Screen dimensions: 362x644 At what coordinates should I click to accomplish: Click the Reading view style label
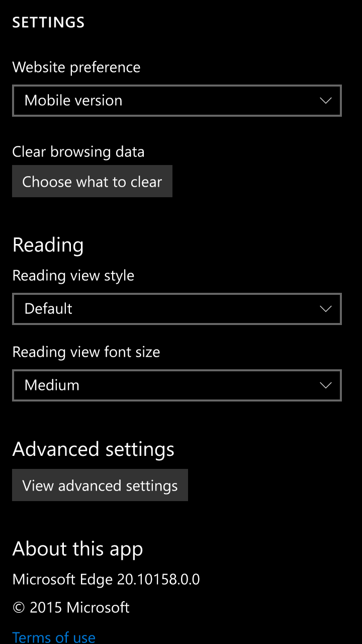[73, 276]
